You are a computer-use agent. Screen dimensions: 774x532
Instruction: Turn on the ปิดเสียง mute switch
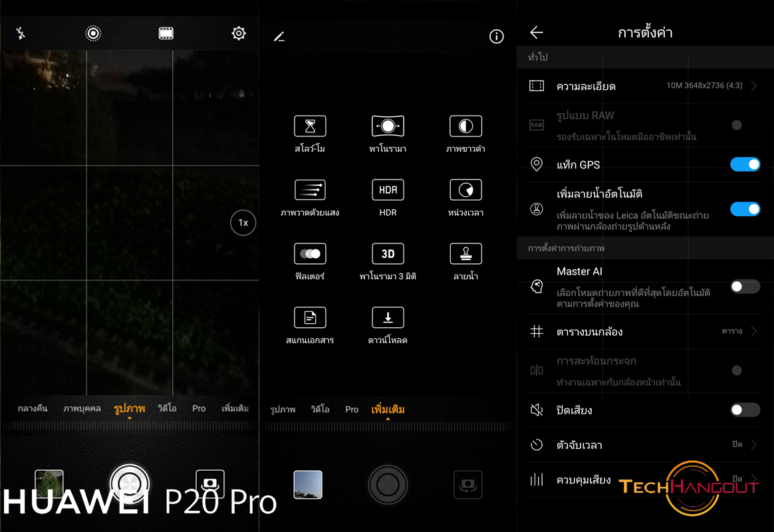point(745,410)
